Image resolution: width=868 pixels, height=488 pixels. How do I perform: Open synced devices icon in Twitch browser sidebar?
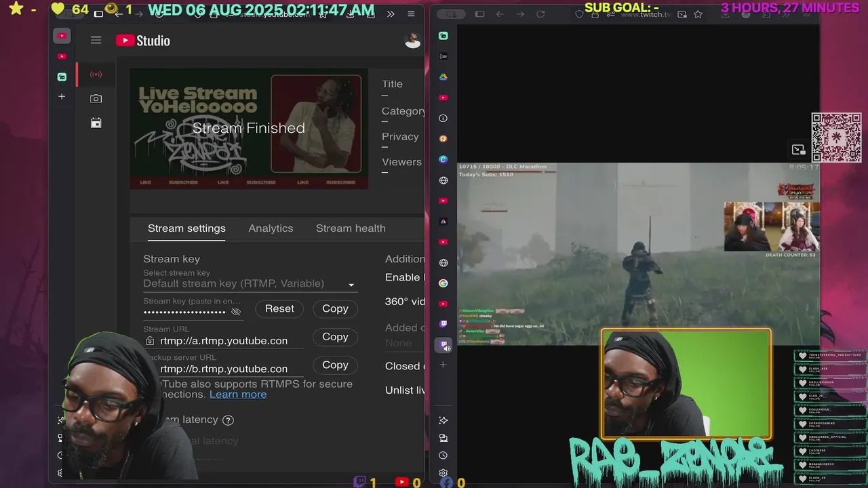[443, 439]
